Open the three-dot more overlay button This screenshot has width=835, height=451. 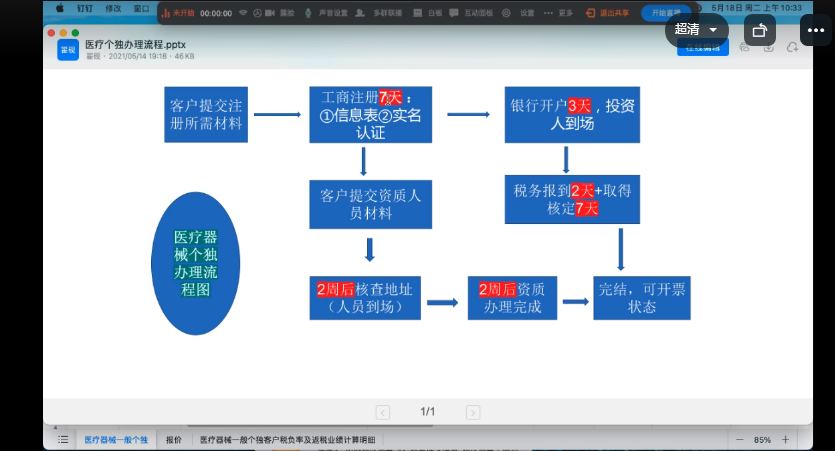(815, 30)
